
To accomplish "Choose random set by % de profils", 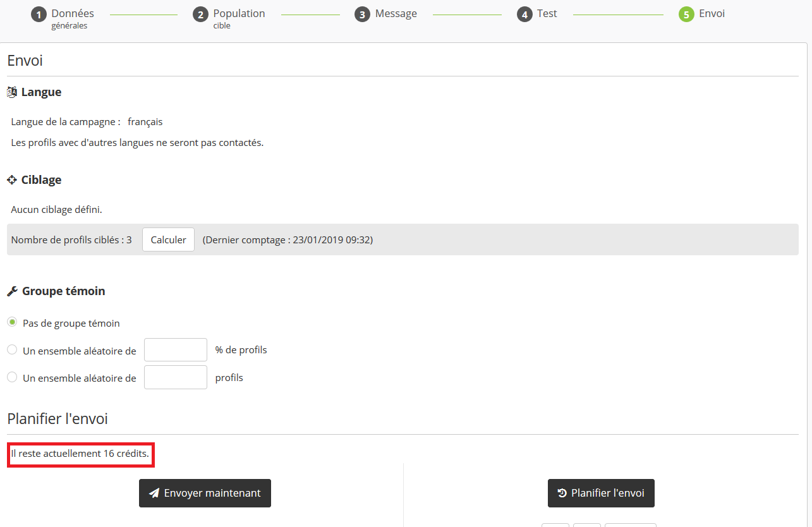I will 12,349.
